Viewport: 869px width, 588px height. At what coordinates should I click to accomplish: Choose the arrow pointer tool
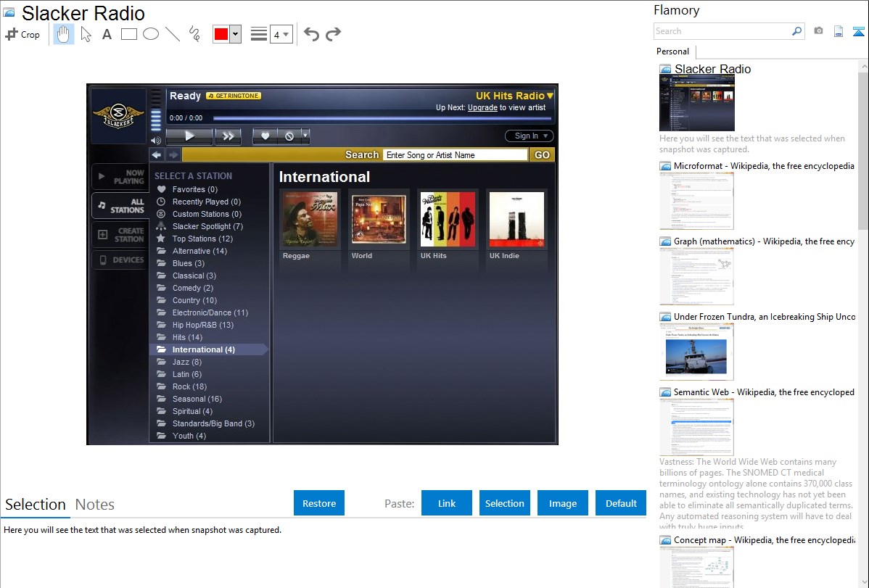pyautogui.click(x=86, y=34)
